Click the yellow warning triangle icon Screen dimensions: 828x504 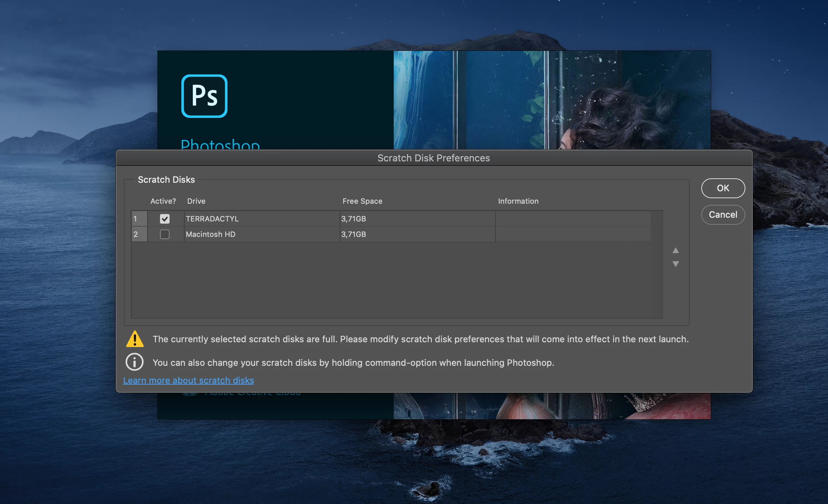coord(135,339)
